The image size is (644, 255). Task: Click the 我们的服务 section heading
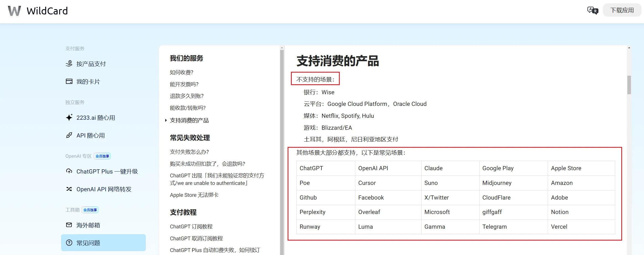click(x=186, y=58)
